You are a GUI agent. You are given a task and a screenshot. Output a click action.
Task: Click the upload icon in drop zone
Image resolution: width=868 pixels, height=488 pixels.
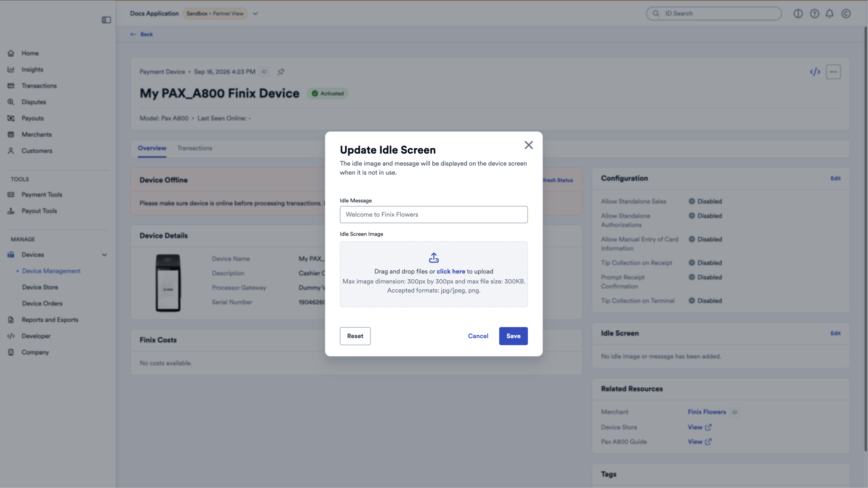pyautogui.click(x=434, y=258)
